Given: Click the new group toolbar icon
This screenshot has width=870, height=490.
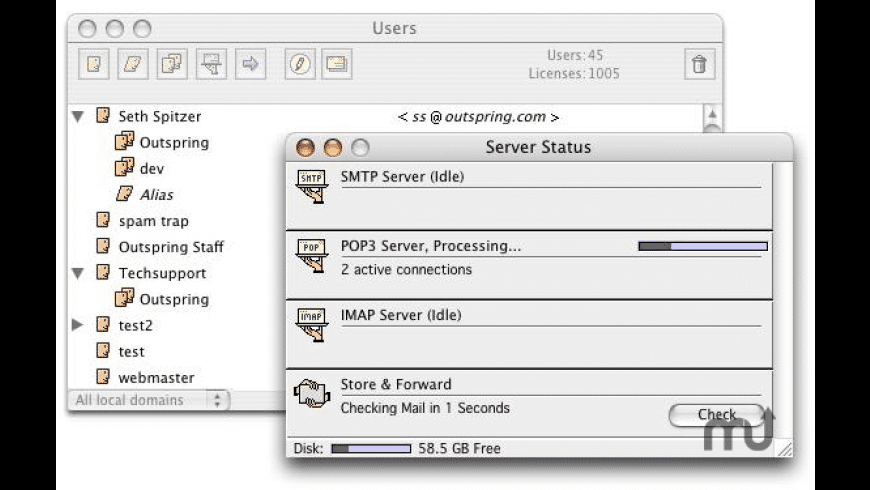Looking at the screenshot, I should click(x=172, y=64).
